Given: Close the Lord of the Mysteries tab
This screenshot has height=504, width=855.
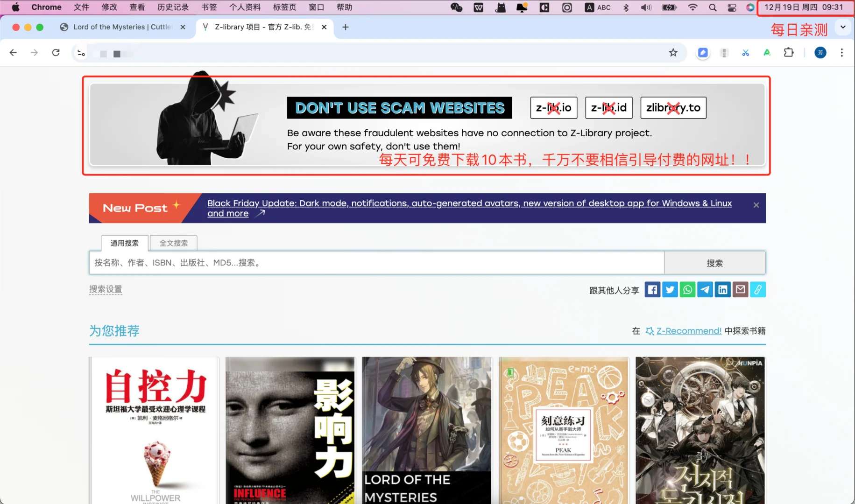Looking at the screenshot, I should (x=183, y=27).
